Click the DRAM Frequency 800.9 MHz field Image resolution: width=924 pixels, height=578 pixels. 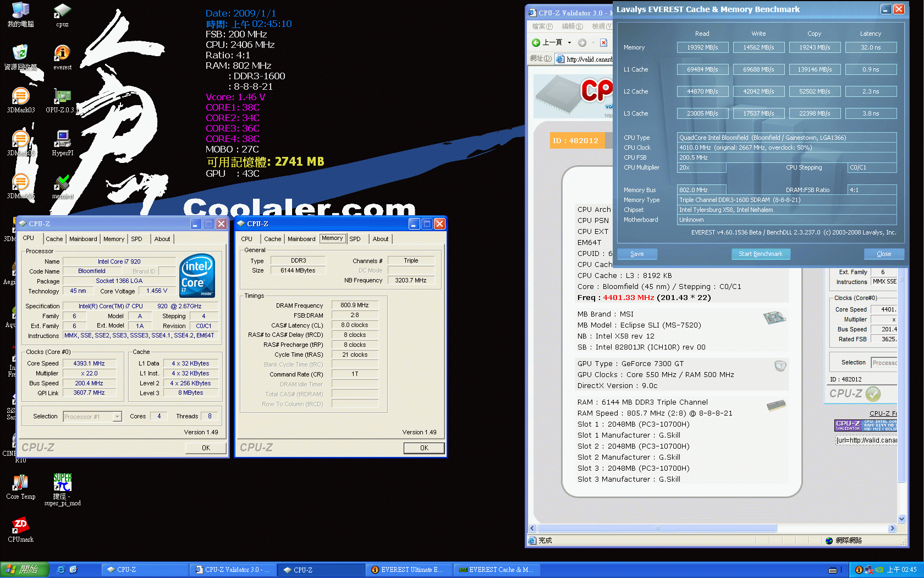(x=354, y=305)
